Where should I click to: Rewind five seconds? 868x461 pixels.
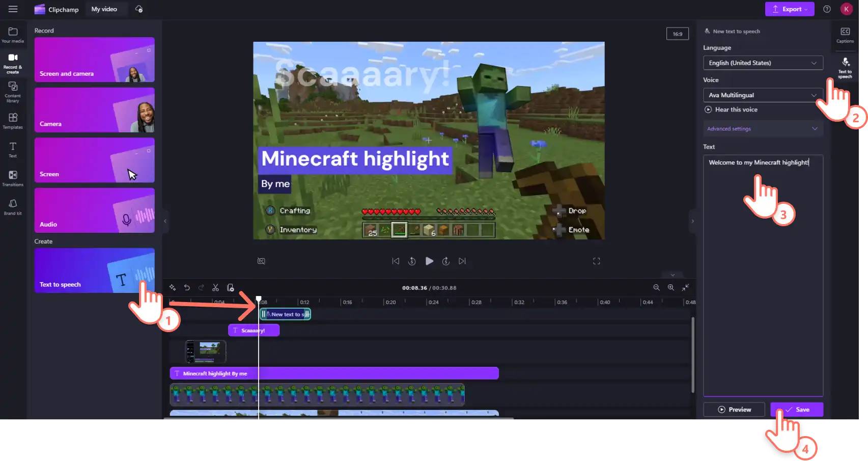(x=412, y=261)
